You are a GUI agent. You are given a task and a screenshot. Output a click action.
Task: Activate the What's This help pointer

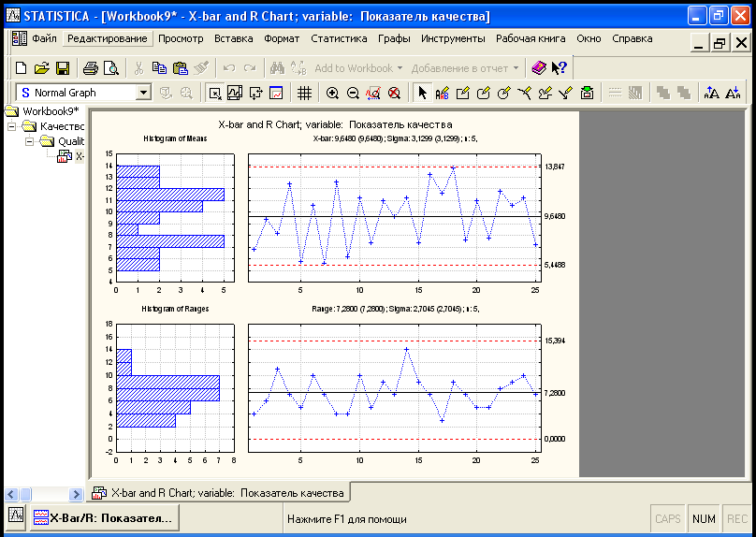560,68
